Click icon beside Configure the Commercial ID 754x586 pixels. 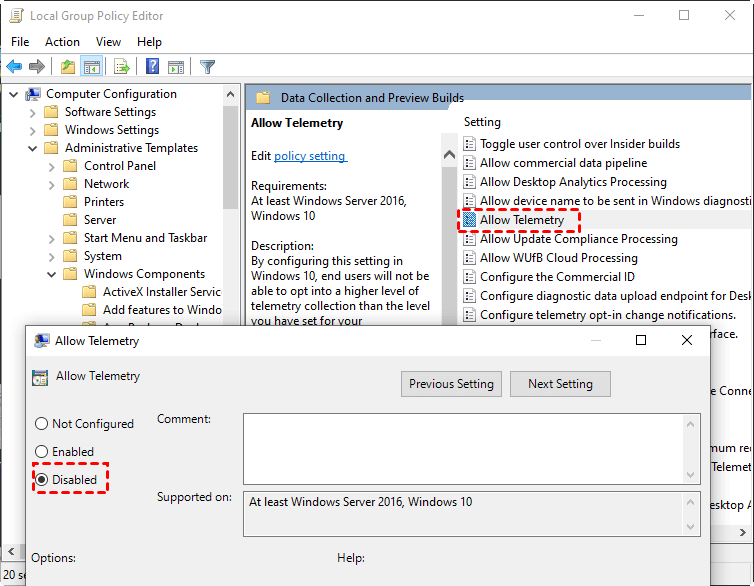coord(469,277)
